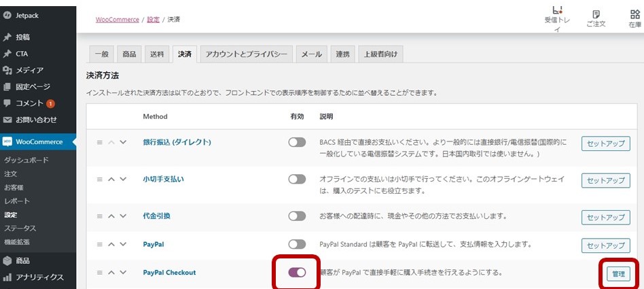Image resolution: width=644 pixels, height=289 pixels.
Task: Open 機能拡張 in WooCommerce submenu
Action: click(17, 241)
